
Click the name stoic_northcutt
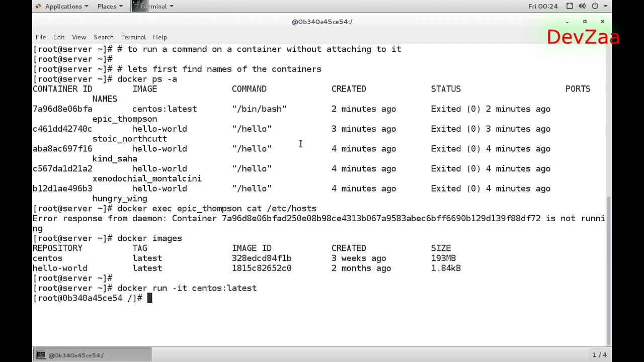point(130,139)
